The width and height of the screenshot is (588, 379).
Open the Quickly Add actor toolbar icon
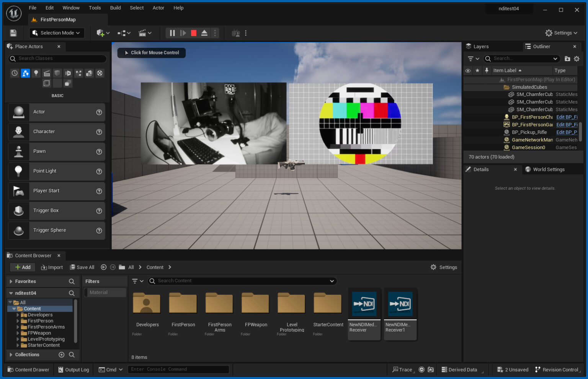click(101, 33)
